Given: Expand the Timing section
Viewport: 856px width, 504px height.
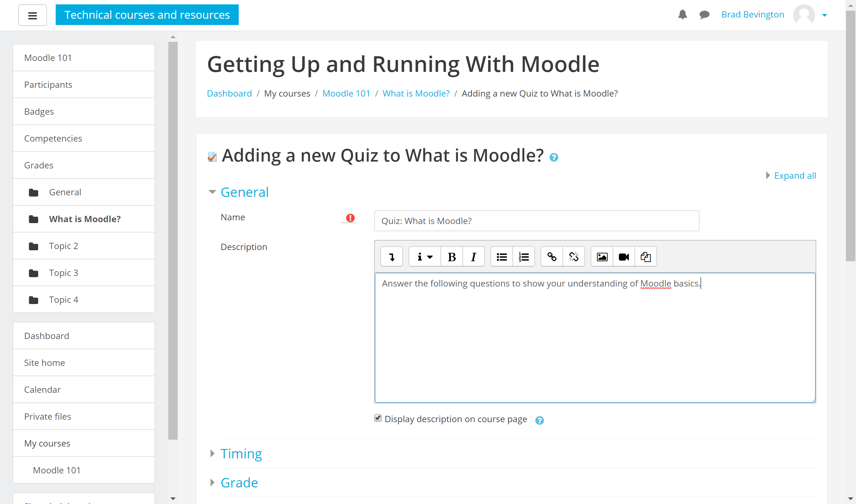Looking at the screenshot, I should point(241,454).
